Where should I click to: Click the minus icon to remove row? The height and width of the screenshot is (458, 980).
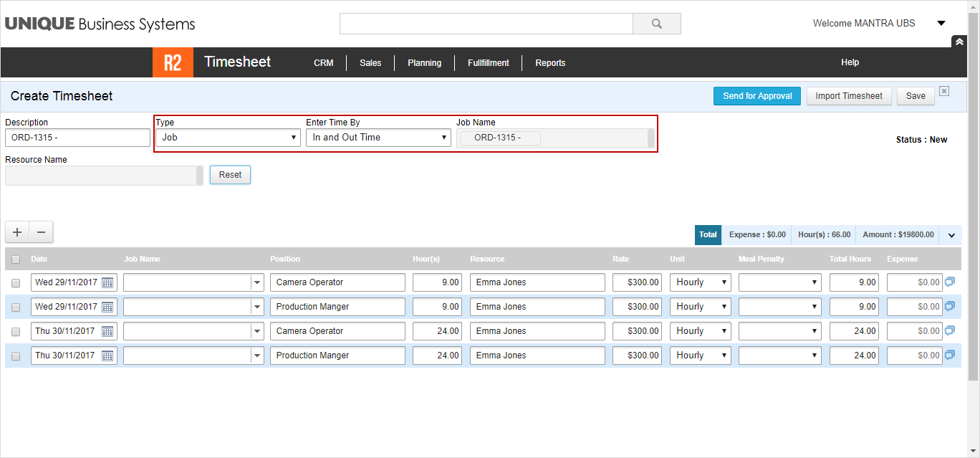click(41, 232)
